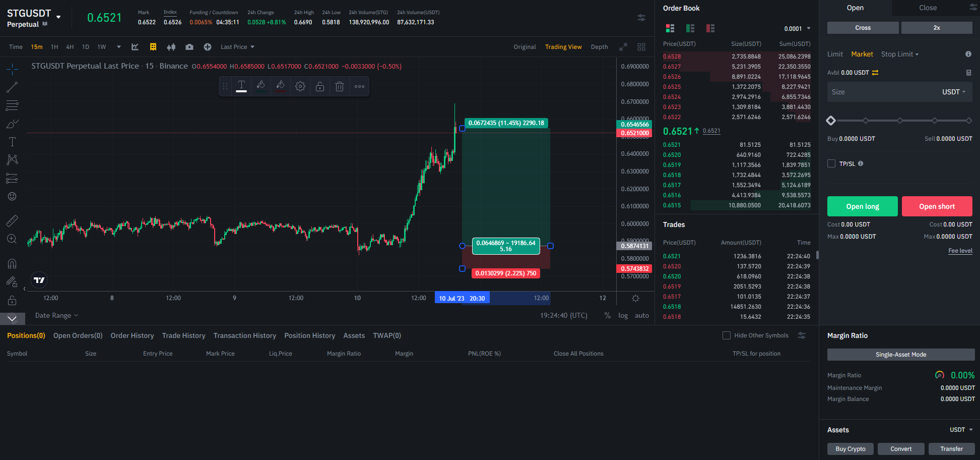The image size is (980, 460).
Task: Open the chart layout grid icon
Action: click(641, 47)
